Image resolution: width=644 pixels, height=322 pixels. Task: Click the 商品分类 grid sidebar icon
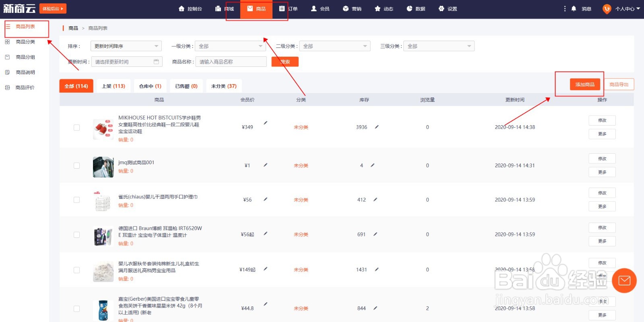coord(7,42)
